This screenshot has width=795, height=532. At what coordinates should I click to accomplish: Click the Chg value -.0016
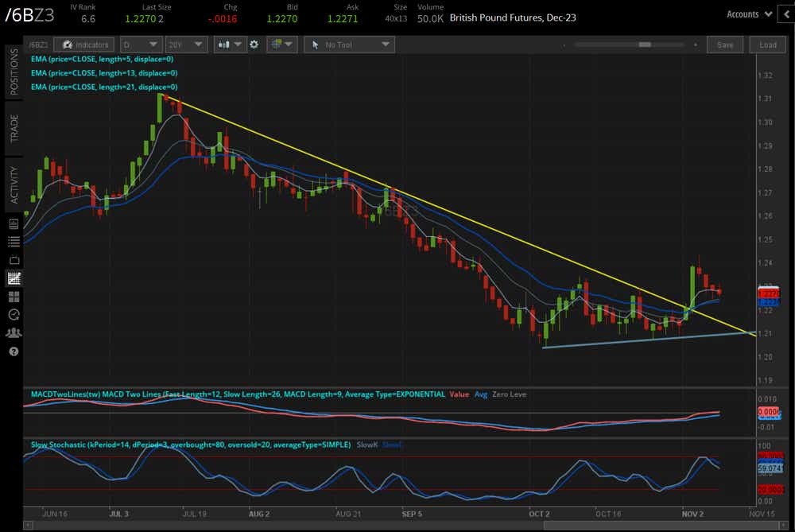point(222,19)
